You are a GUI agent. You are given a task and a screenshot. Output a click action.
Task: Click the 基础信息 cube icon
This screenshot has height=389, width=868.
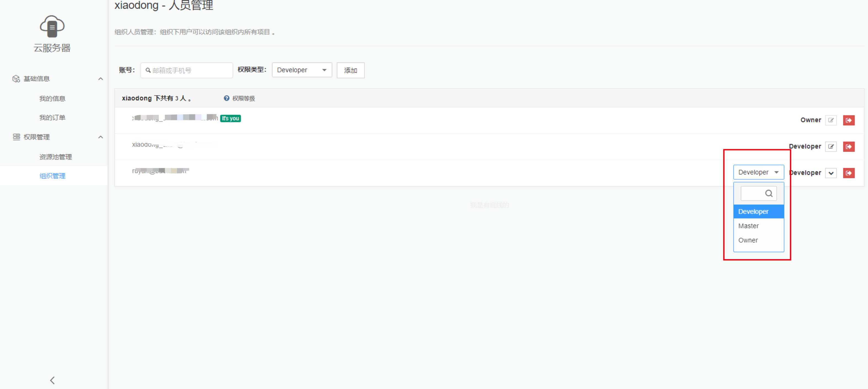16,79
